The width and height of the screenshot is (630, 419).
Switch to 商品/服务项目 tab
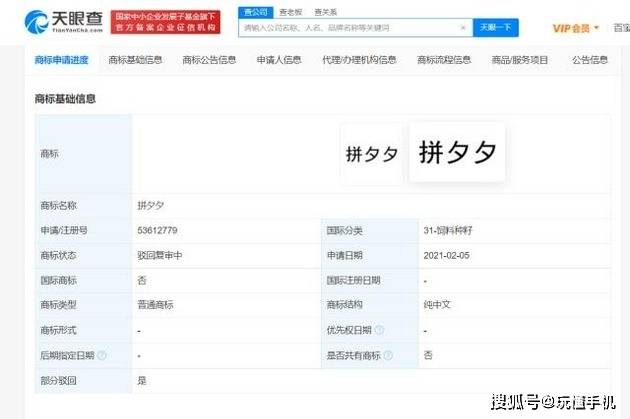[x=519, y=60]
